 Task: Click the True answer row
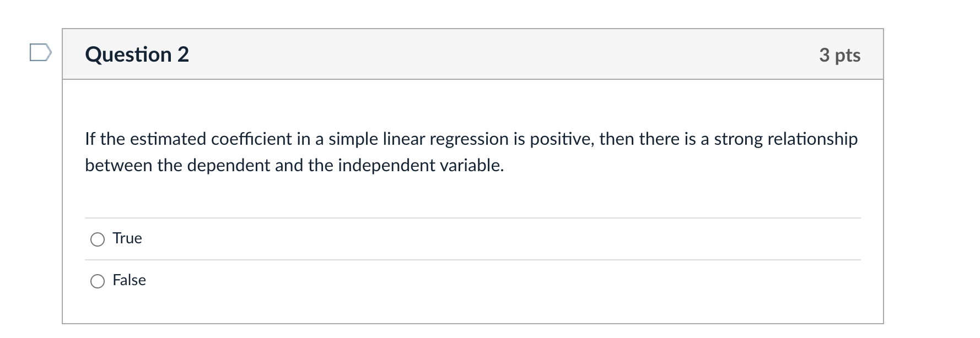[127, 238]
